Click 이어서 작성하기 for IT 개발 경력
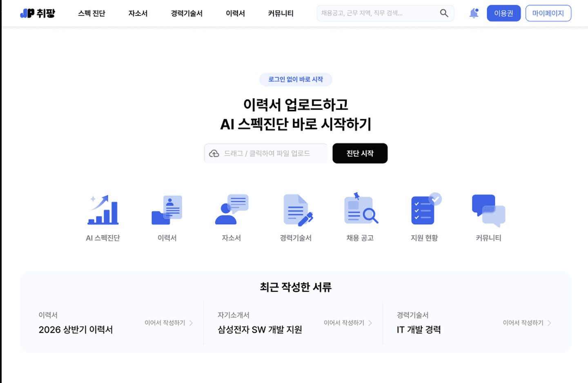Image resolution: width=588 pixels, height=383 pixels. (x=527, y=323)
